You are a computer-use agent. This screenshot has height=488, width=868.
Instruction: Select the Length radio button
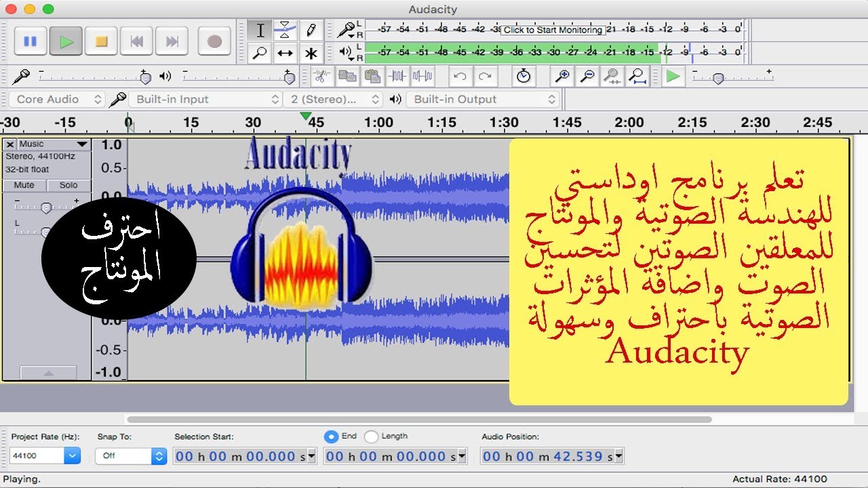[x=371, y=436]
